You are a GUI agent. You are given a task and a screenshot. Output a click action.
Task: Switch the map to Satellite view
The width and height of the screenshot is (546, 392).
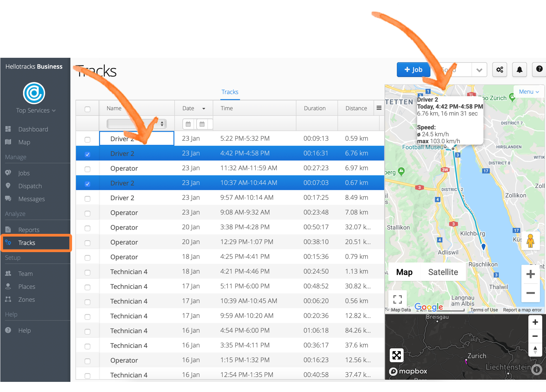(x=443, y=272)
